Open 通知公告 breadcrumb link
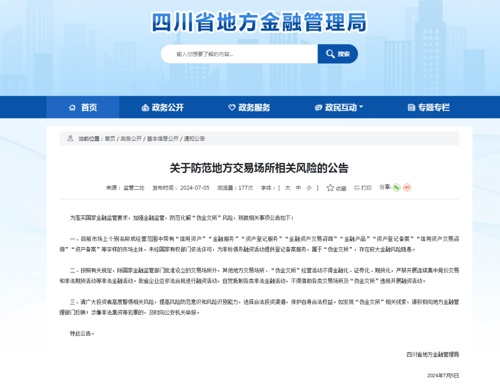The image size is (500, 389). pos(194,139)
